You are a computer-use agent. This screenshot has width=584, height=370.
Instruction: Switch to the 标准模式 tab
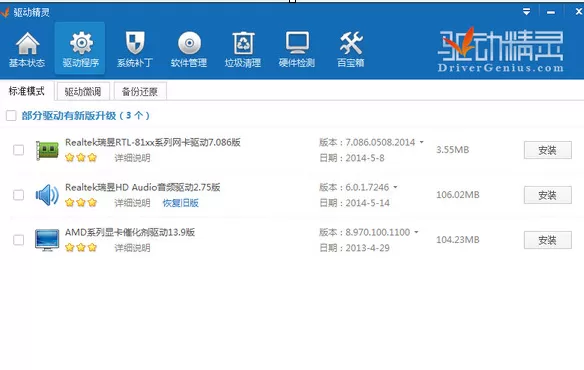[x=27, y=91]
